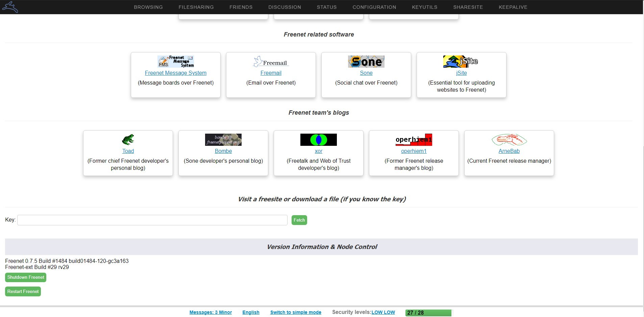
Task: Click "(Sone developer's personal blog)" text
Action: (x=223, y=161)
